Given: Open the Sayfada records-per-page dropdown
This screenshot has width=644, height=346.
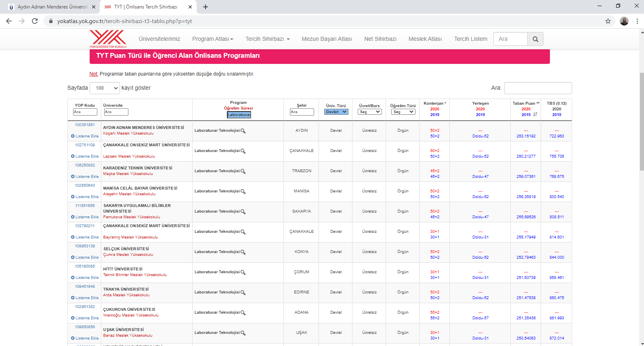Looking at the screenshot, I should point(105,88).
